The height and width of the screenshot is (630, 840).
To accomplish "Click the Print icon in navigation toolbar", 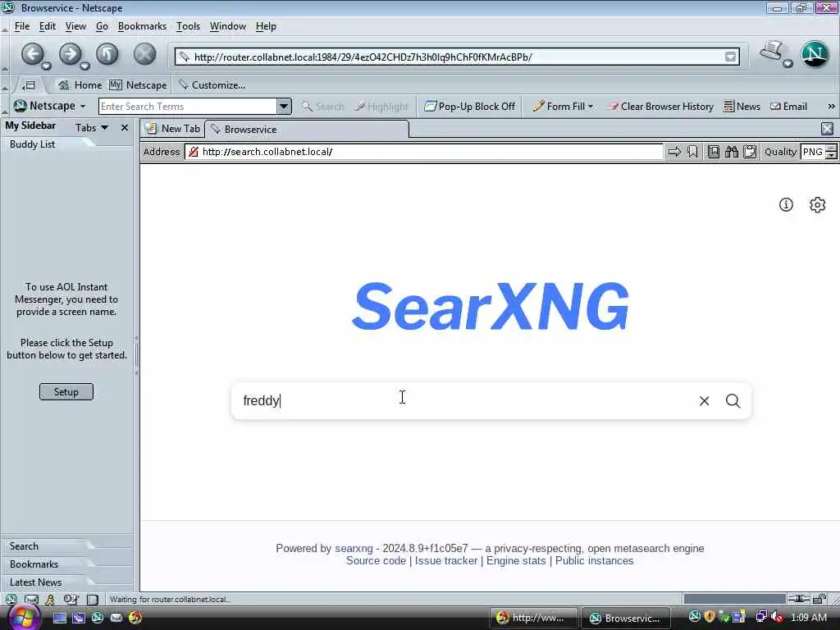I will [x=771, y=52].
